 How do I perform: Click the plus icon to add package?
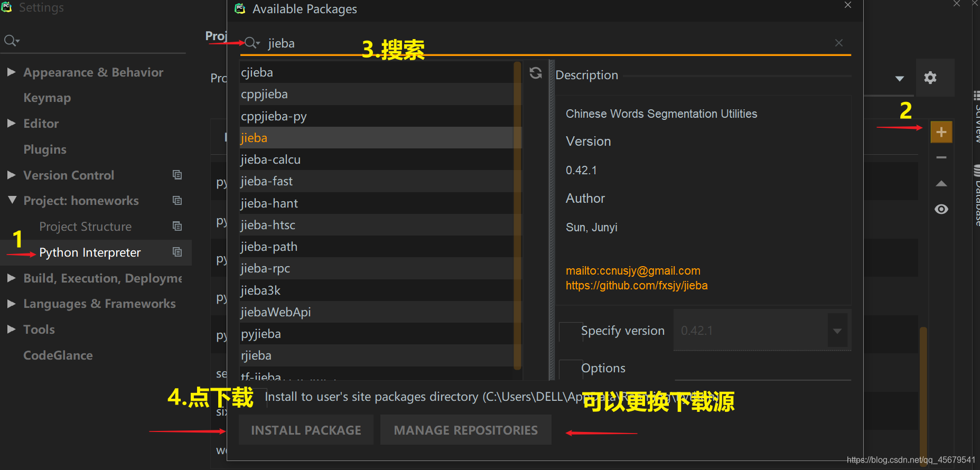pos(941,132)
